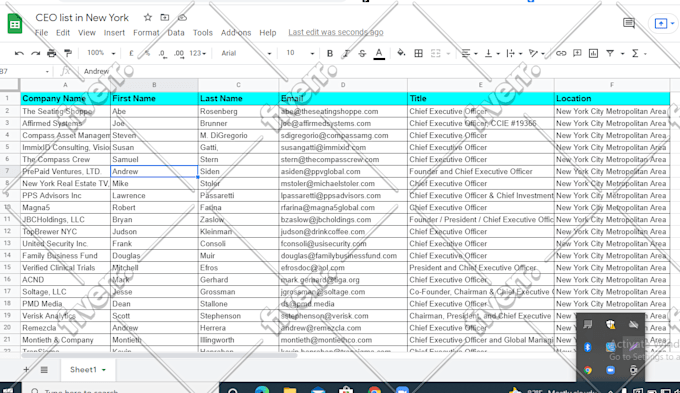Open the Data menu
This screenshot has height=393, width=680.
click(176, 33)
